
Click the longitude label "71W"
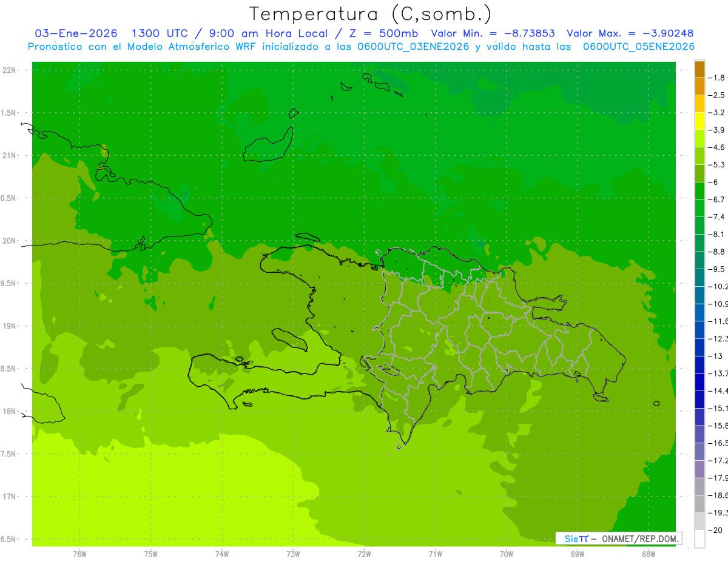coord(435,554)
